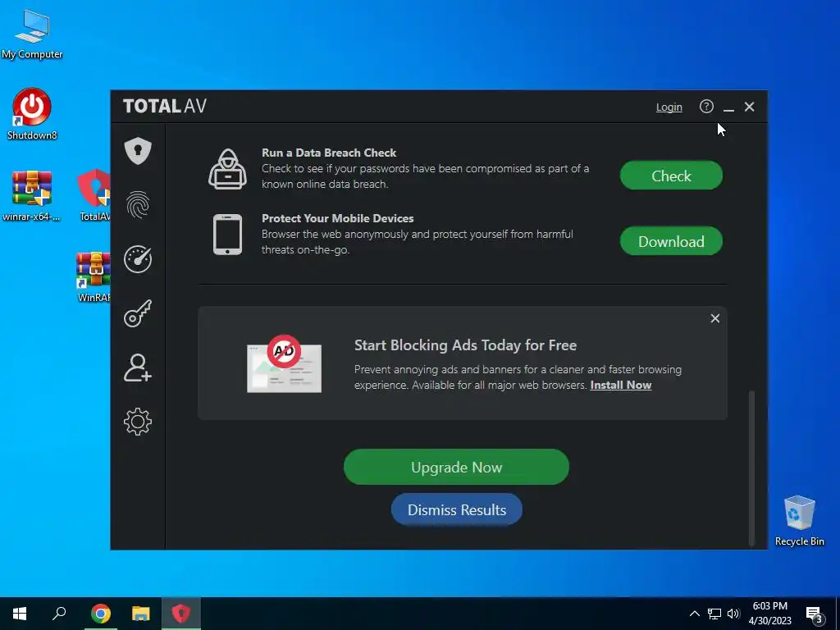840x630 pixels.
Task: Click the help question mark icon
Action: [706, 107]
